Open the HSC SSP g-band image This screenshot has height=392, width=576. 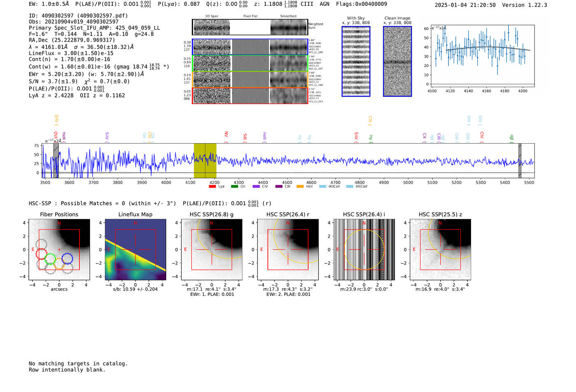click(x=211, y=250)
